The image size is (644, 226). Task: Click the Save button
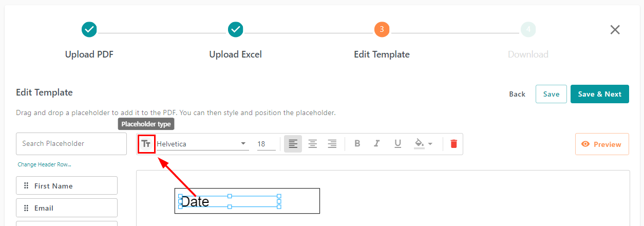551,94
